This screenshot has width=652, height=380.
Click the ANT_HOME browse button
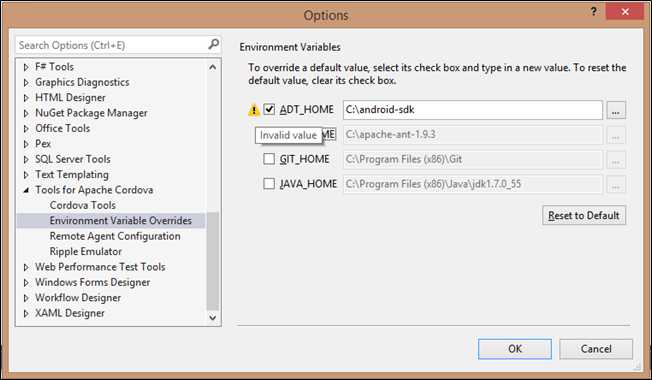coord(616,135)
